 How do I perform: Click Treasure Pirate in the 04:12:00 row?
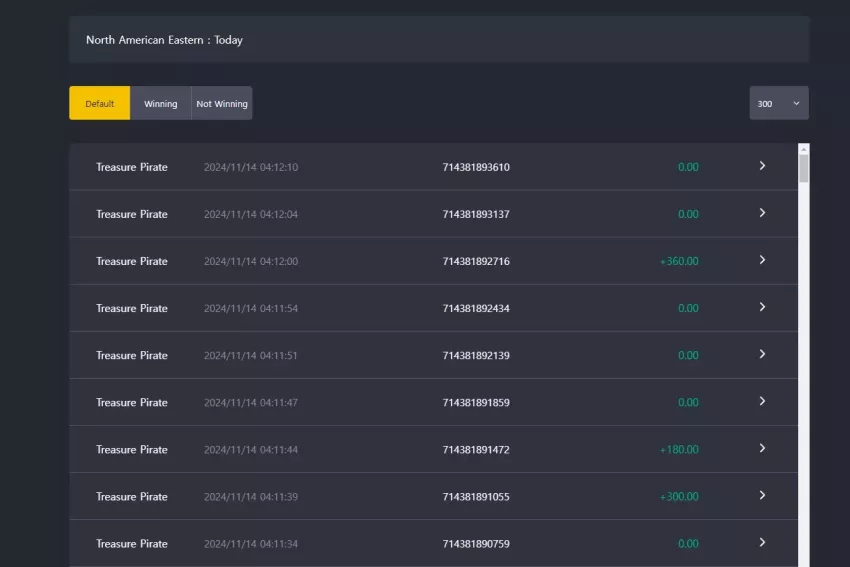click(132, 261)
